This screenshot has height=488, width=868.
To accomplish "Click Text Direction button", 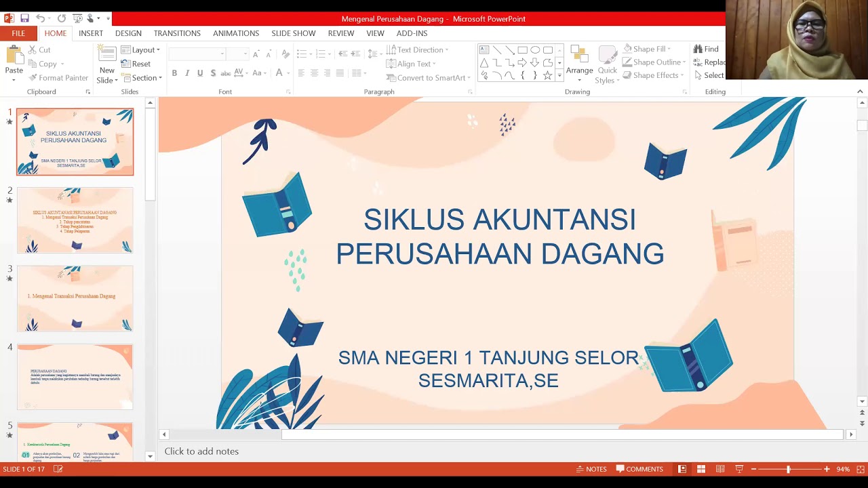I will tap(417, 49).
